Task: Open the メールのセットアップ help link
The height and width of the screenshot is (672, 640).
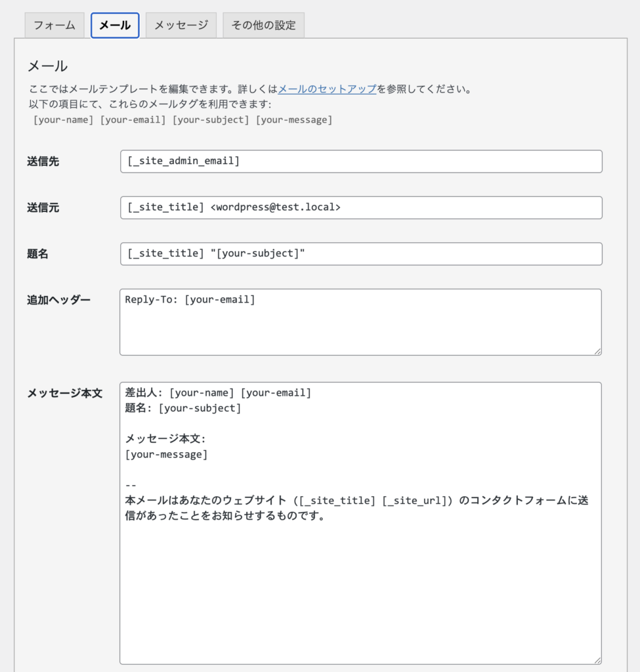Action: (x=327, y=89)
